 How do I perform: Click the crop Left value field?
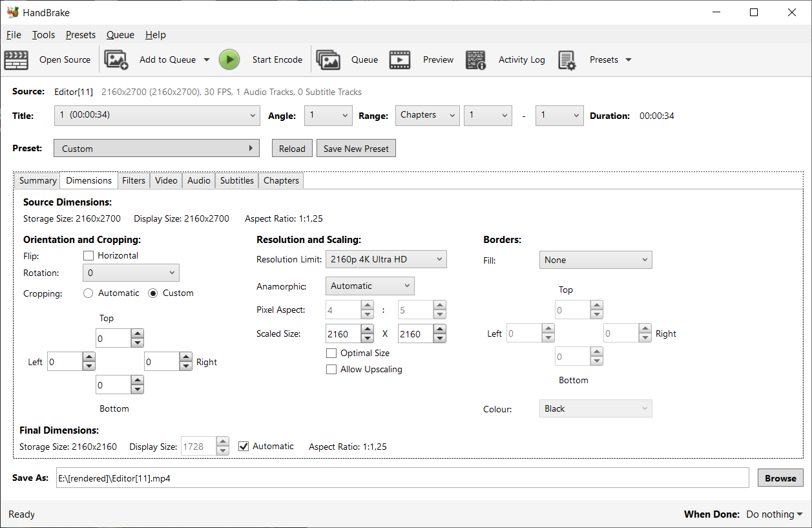coord(65,361)
